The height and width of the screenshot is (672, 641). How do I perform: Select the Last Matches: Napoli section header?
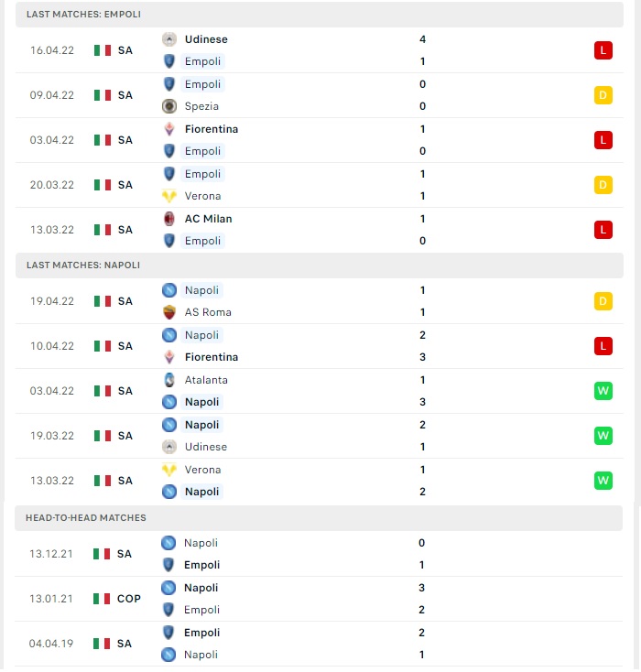click(320, 266)
